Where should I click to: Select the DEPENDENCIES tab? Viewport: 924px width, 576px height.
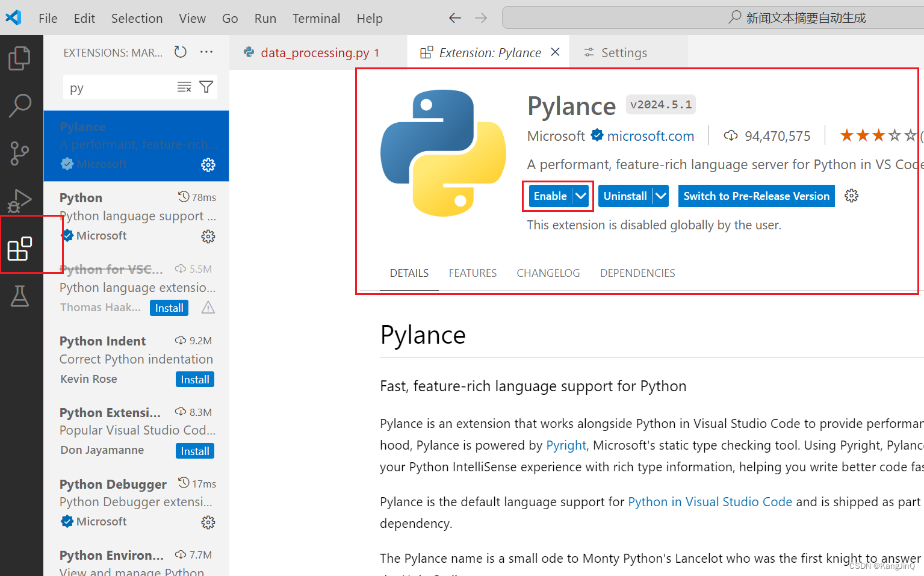(x=637, y=273)
